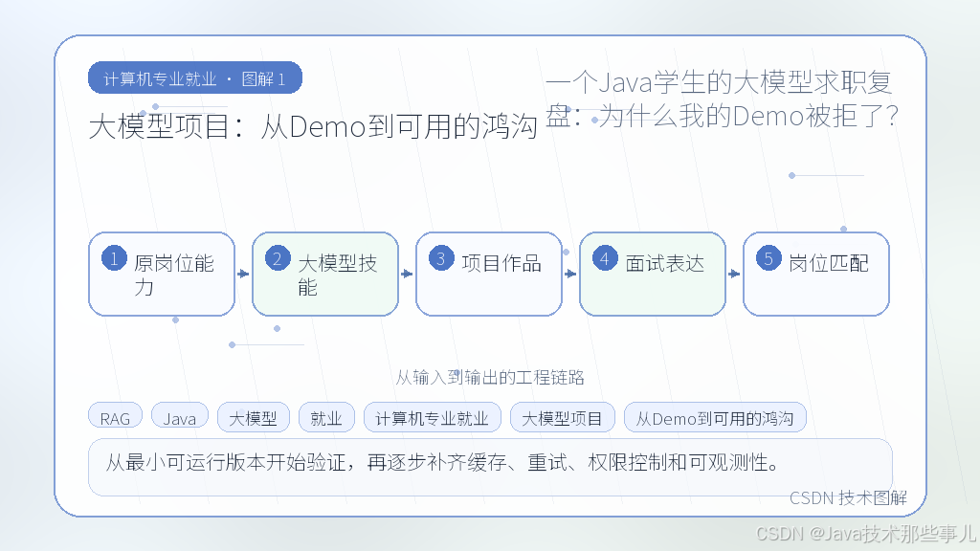Click the '计算机专业就业 · 图解 1' badge
The height and width of the screenshot is (551, 980).
[x=195, y=78]
